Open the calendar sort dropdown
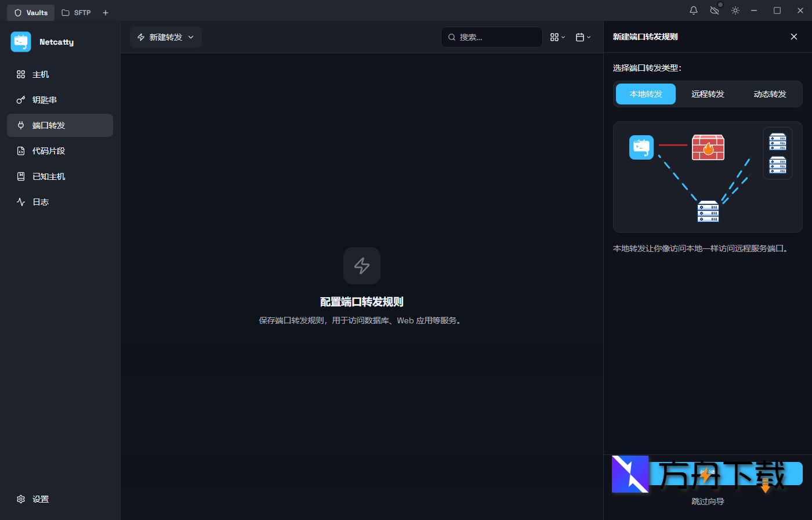 click(583, 37)
